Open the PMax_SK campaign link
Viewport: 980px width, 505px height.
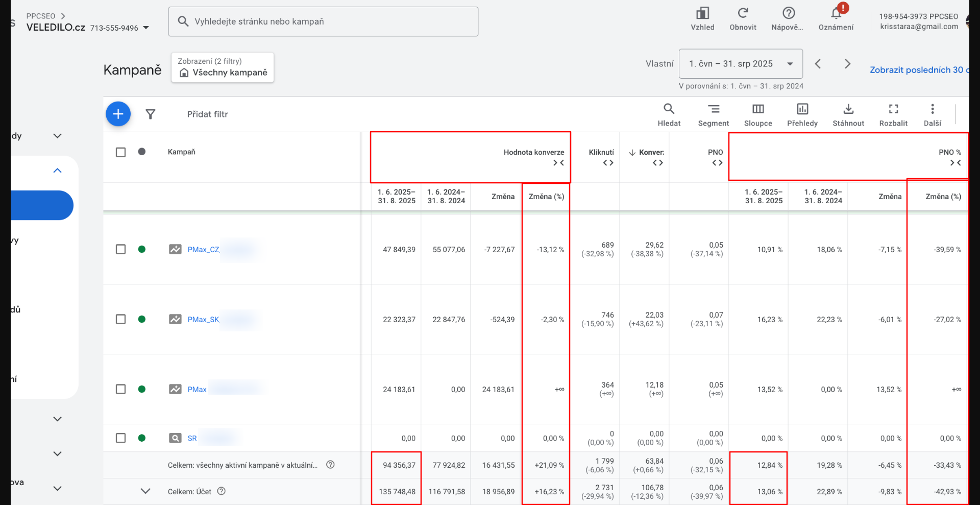(203, 320)
